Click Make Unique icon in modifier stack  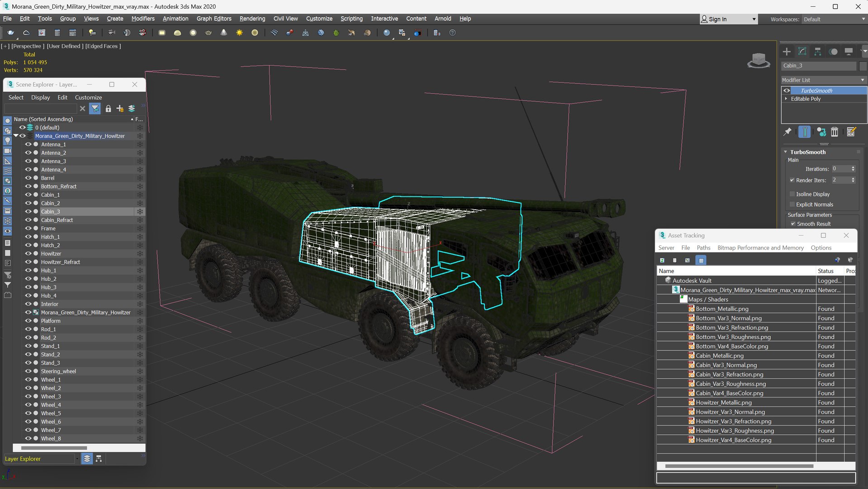pyautogui.click(x=821, y=132)
